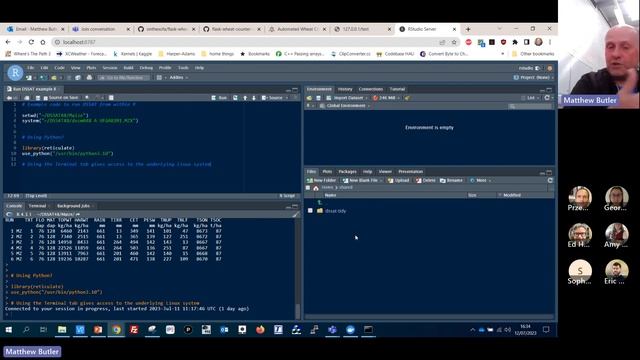640x360 pixels.
Task: Click the Rename button in Files pane
Action: click(451, 180)
